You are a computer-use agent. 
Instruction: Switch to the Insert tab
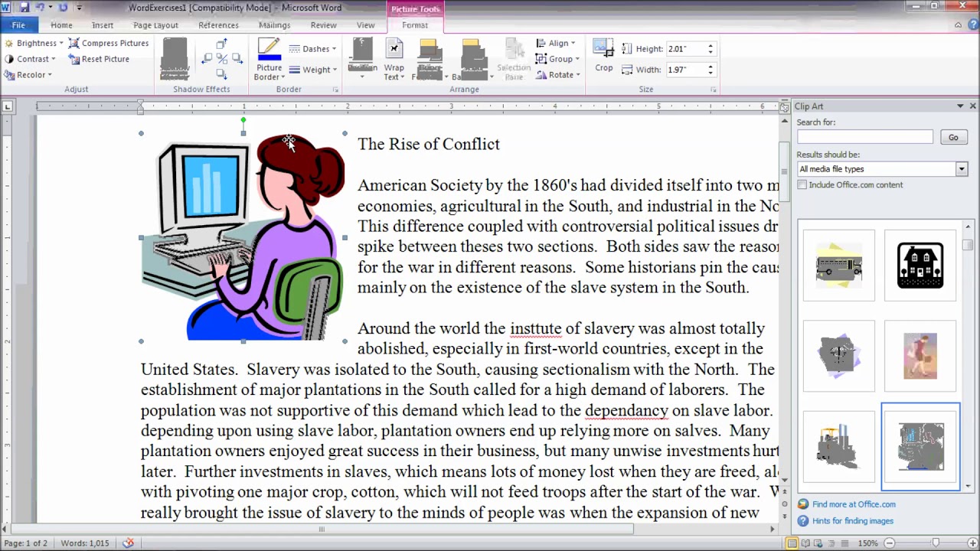tap(102, 25)
